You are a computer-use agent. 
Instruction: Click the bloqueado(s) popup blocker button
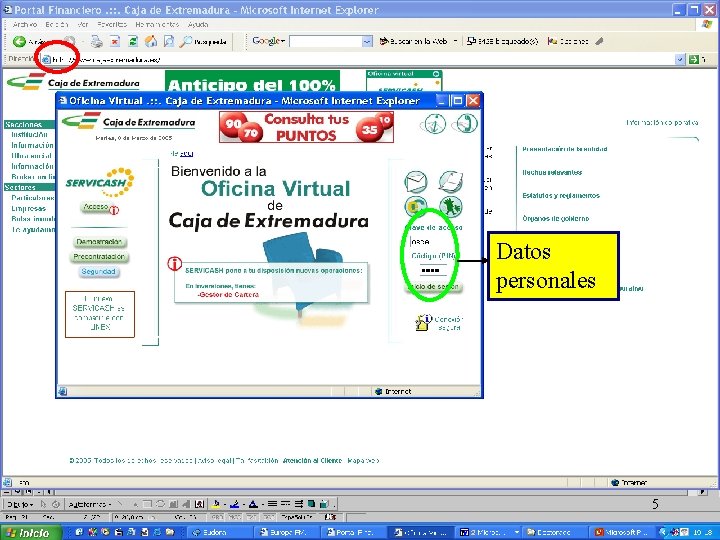click(502, 41)
